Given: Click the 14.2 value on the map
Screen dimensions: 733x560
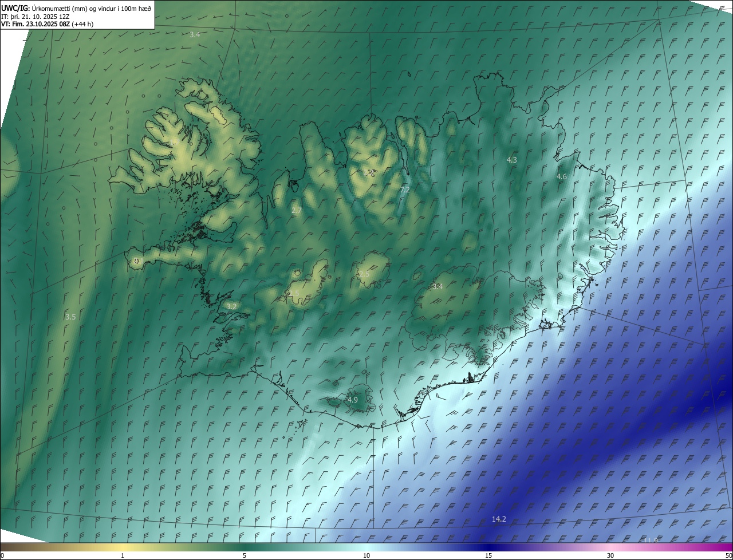Looking at the screenshot, I should click(x=499, y=519).
